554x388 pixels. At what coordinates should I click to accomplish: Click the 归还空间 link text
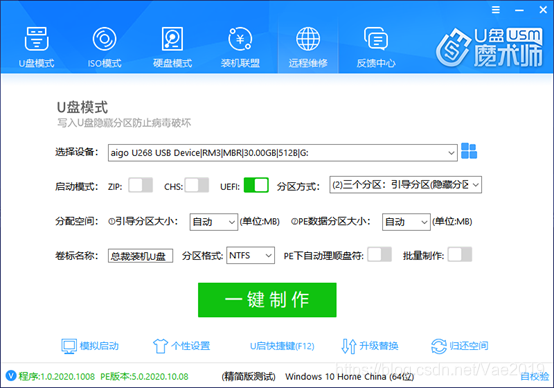click(x=469, y=346)
